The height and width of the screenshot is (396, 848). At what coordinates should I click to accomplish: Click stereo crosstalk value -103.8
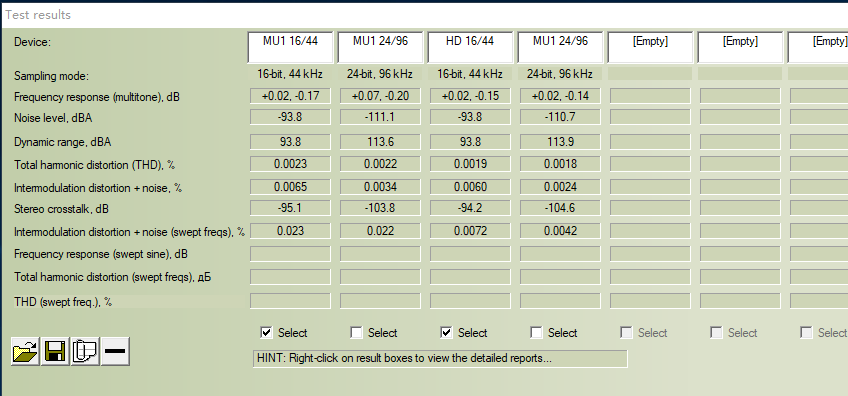(x=380, y=208)
